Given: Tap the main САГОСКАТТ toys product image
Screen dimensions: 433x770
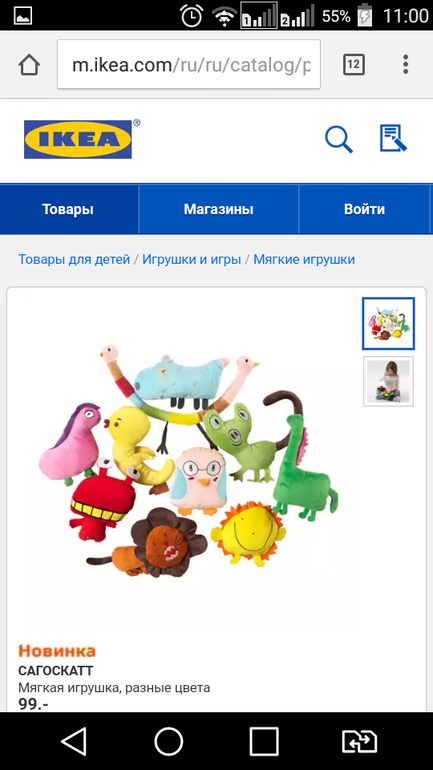Looking at the screenshot, I should pos(189,461).
